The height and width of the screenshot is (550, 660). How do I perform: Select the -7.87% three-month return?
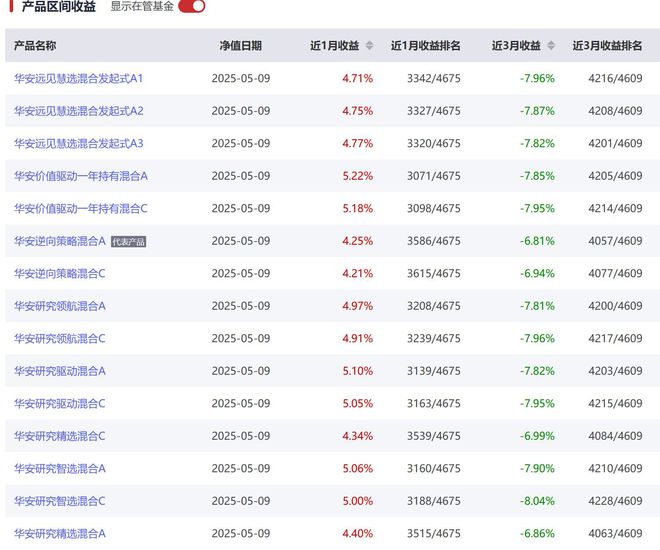tap(538, 111)
